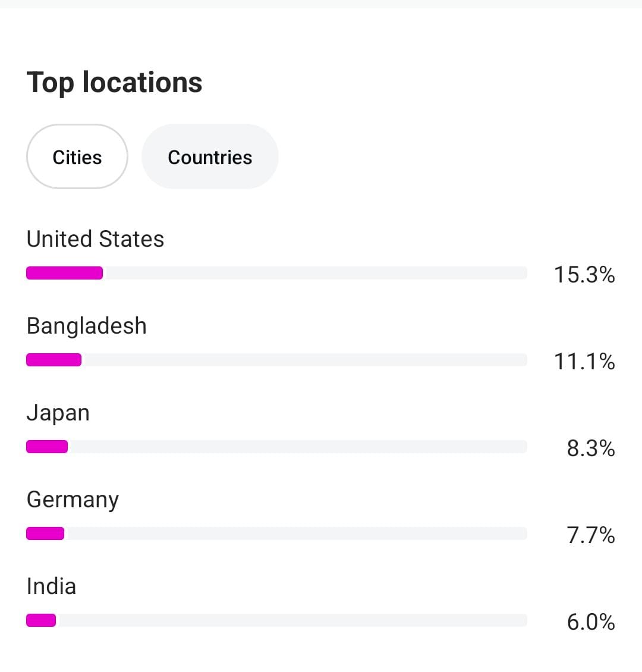The width and height of the screenshot is (642, 672).
Task: Click the pink United States bar fill
Action: tap(64, 273)
